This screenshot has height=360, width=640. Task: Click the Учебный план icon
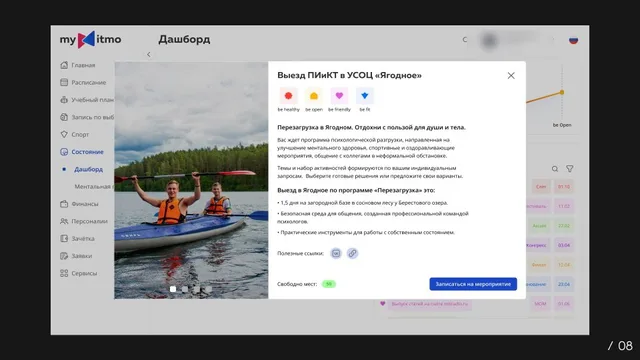coord(64,100)
